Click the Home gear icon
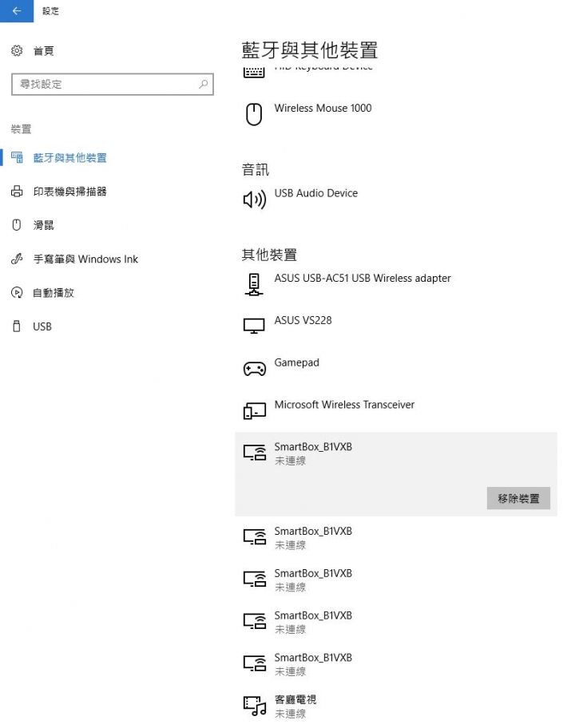Image resolution: width=575 pixels, height=728 pixels. [x=17, y=51]
